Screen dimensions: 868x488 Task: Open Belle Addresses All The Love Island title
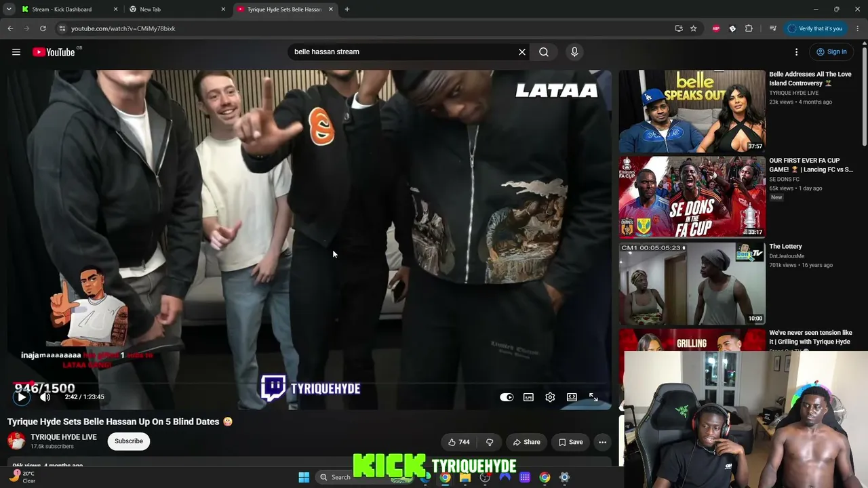pyautogui.click(x=810, y=79)
